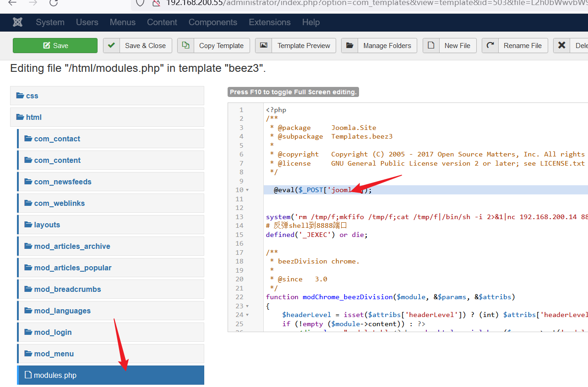Viewport: 588px width, 387px height.
Task: Click the Copy Template button
Action: [x=213, y=45]
